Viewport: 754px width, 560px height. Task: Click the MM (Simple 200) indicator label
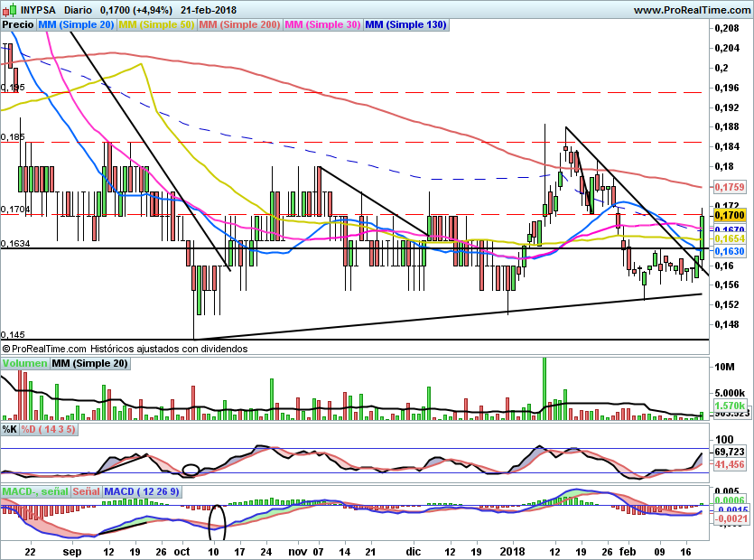pyautogui.click(x=239, y=25)
